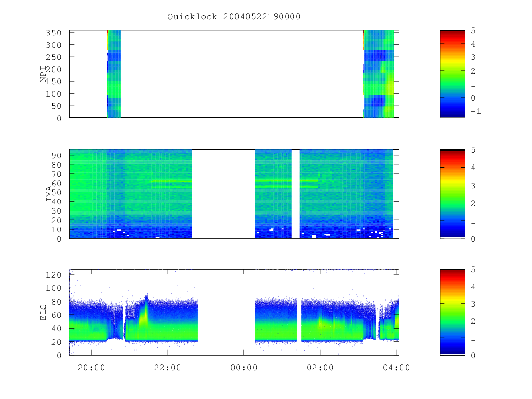This screenshot has height=399, width=532.
Task: Select the ELS panel color scale bar
Action: tap(452, 312)
